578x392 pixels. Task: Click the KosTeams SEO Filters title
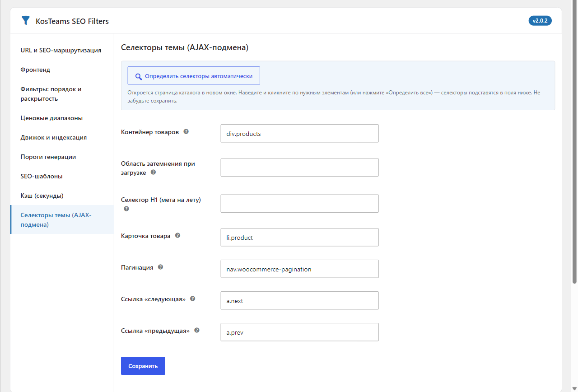pos(72,21)
